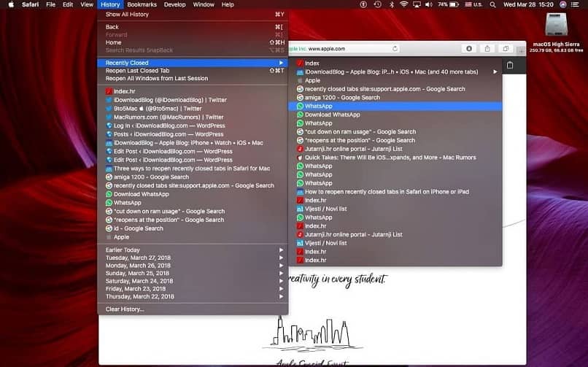
Task: Open Notification Center icon
Action: (x=574, y=4)
